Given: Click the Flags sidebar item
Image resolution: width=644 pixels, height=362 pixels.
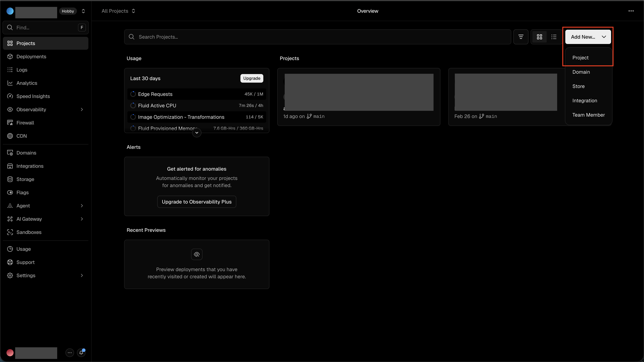Looking at the screenshot, I should pyautogui.click(x=23, y=192).
